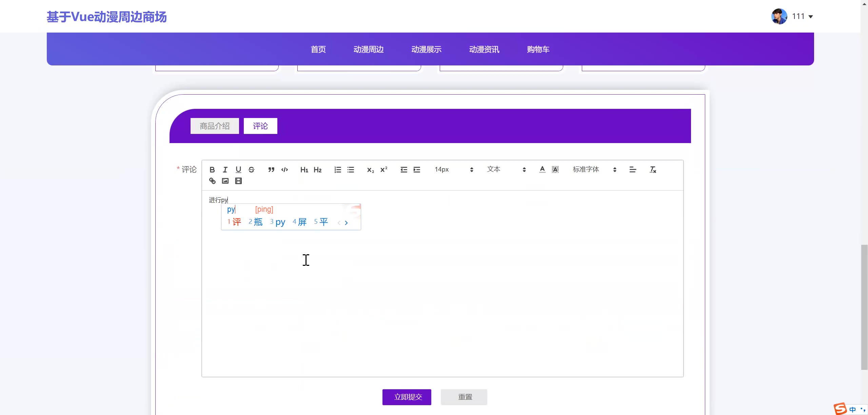Open the 标准字体 font dropdown
Viewport: 868px width, 415px height.
coord(594,170)
